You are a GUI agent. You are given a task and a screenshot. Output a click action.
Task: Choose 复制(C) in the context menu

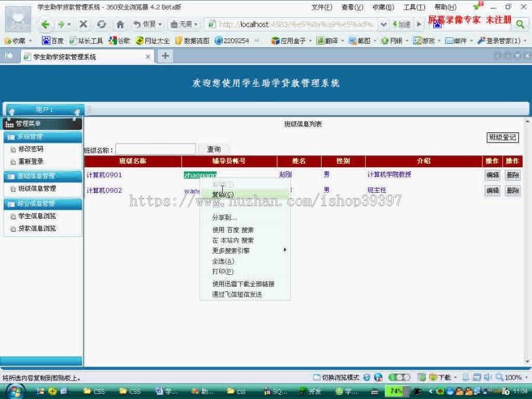click(245, 194)
